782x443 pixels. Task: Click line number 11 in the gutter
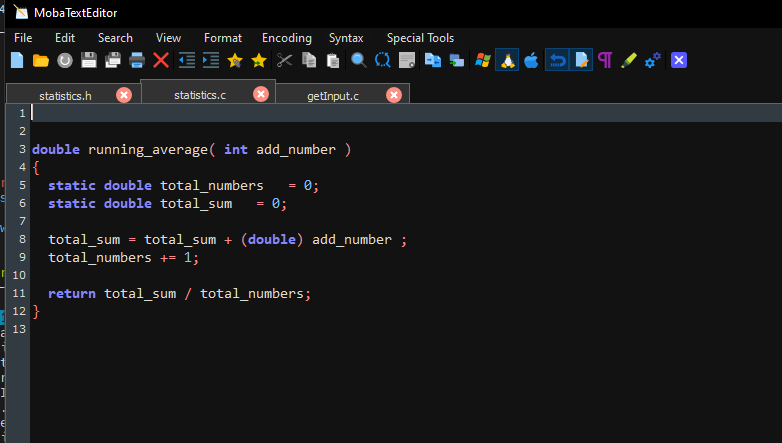[19, 293]
